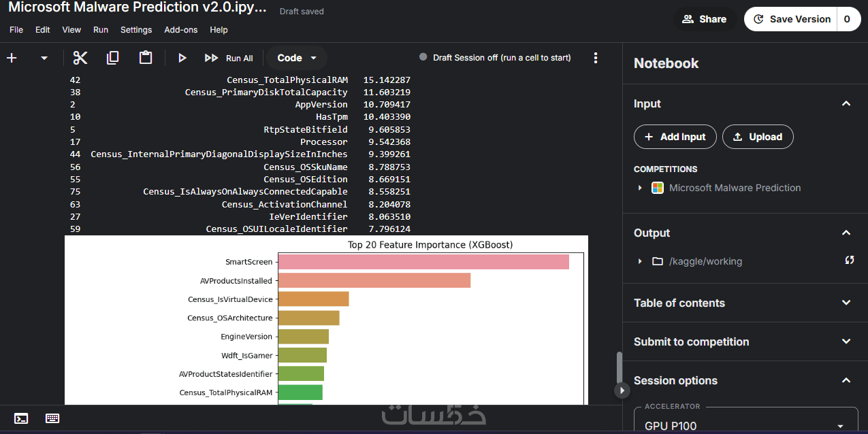Refresh the /kaggle/working output folder

tap(849, 261)
